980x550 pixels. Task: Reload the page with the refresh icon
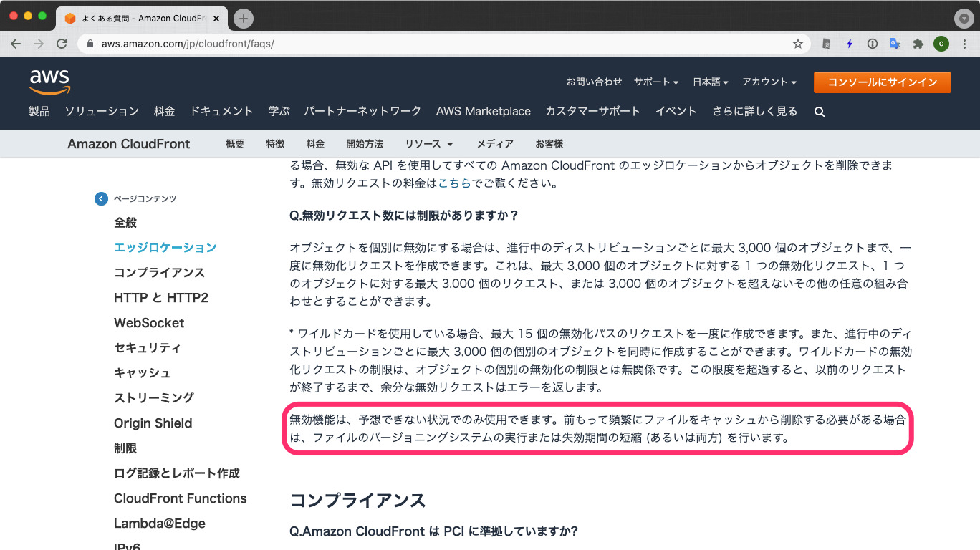62,44
